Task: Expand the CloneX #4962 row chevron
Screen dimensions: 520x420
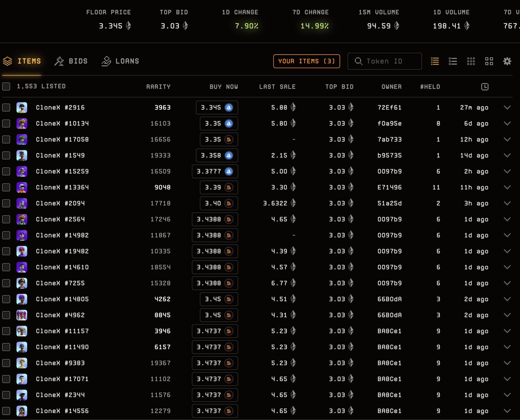Action: pos(507,315)
